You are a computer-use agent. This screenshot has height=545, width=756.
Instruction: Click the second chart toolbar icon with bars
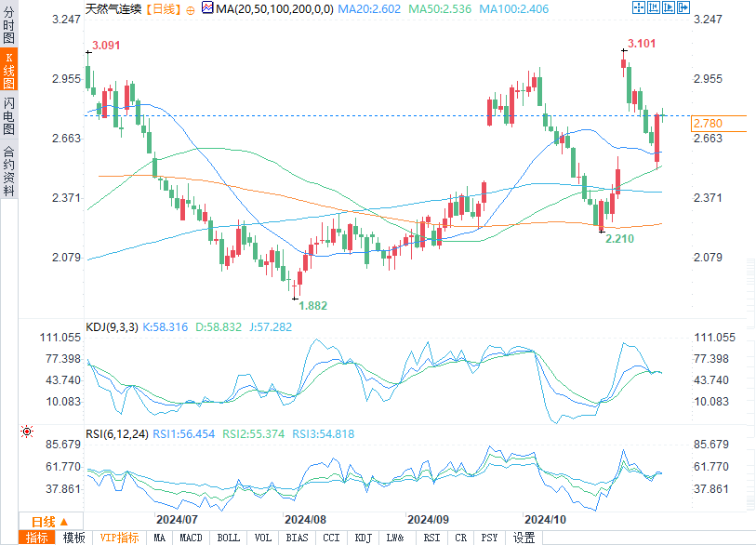coord(654,7)
